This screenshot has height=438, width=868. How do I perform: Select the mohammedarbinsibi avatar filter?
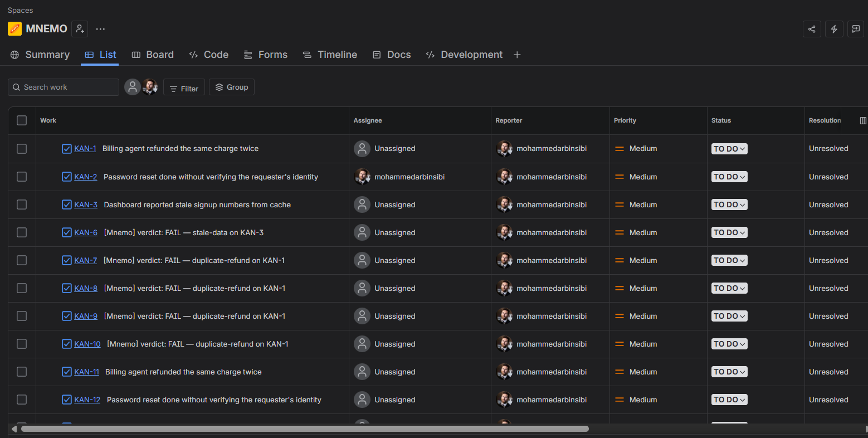click(x=149, y=87)
